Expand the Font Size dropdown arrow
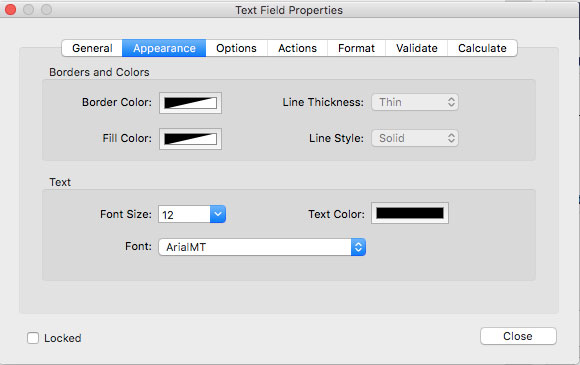This screenshot has height=365, width=580. tap(218, 214)
